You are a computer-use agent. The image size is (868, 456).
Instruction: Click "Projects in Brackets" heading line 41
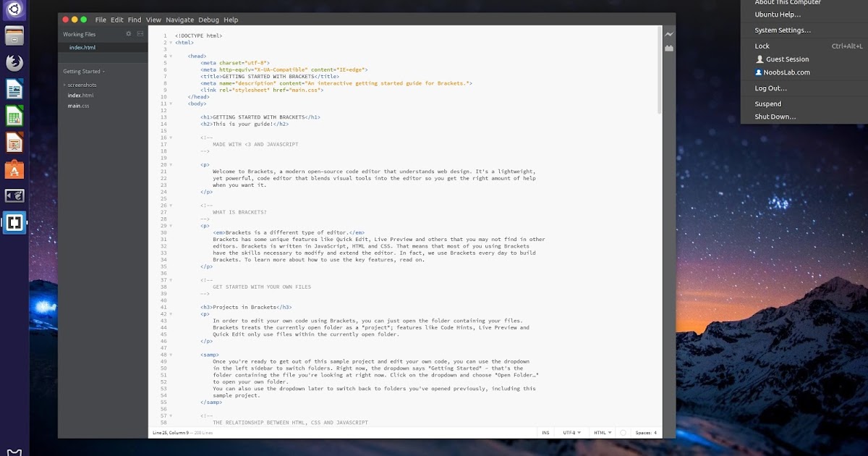pos(243,308)
